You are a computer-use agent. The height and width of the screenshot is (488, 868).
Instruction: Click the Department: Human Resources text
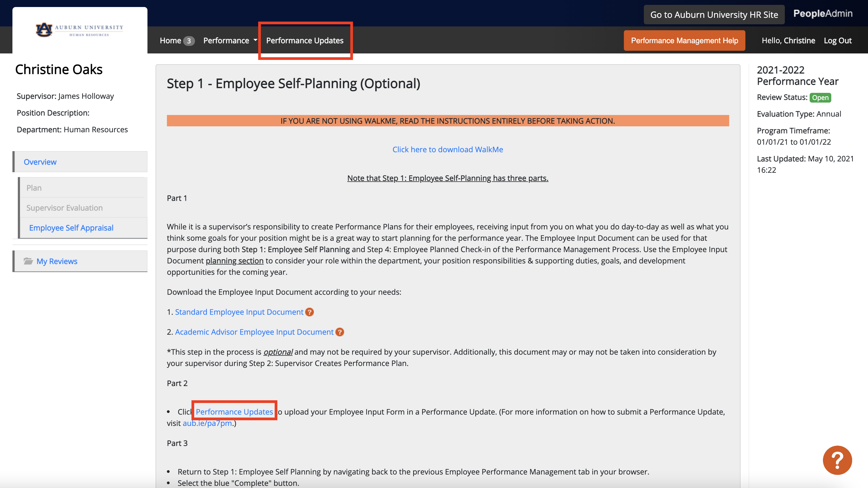pos(72,129)
